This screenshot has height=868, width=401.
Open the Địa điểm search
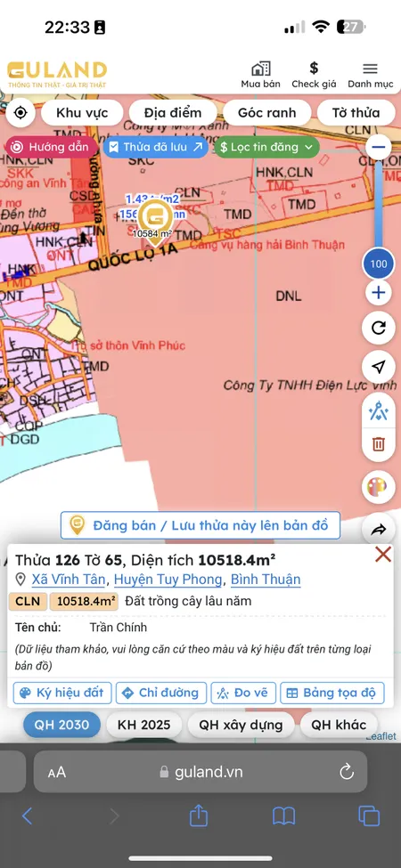coord(173,113)
